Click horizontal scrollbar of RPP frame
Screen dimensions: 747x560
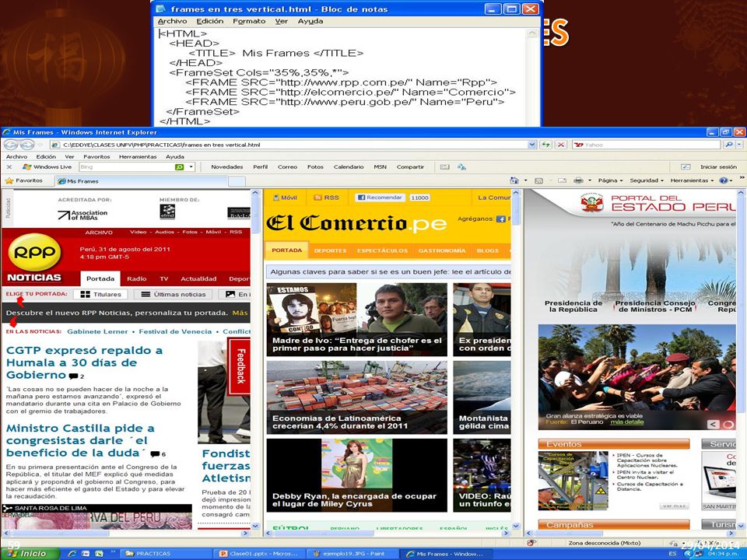click(126, 534)
